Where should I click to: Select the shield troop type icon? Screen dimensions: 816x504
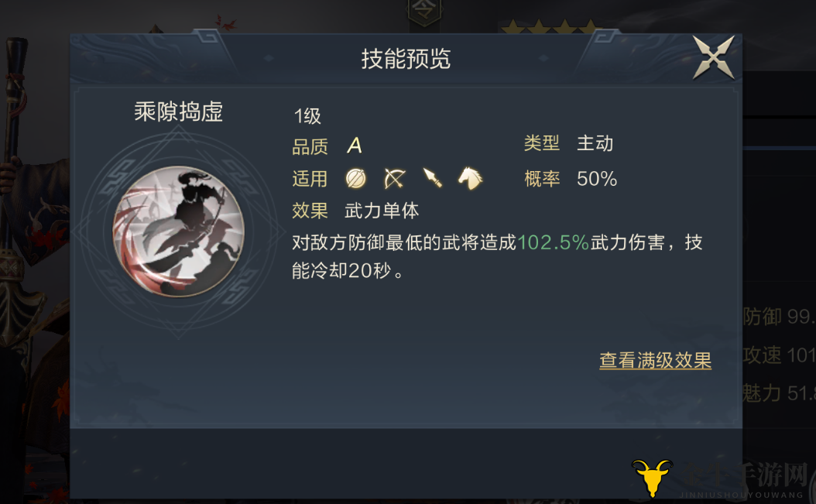click(x=356, y=179)
